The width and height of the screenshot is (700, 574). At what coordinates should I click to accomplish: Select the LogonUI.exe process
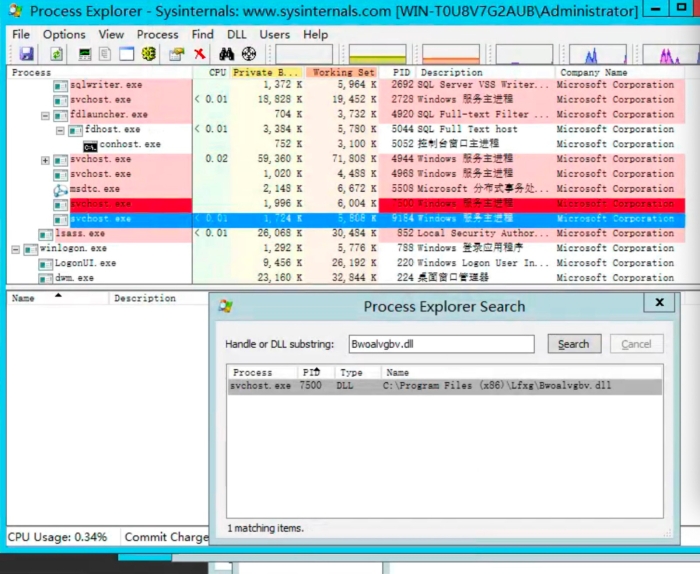click(x=346, y=263)
